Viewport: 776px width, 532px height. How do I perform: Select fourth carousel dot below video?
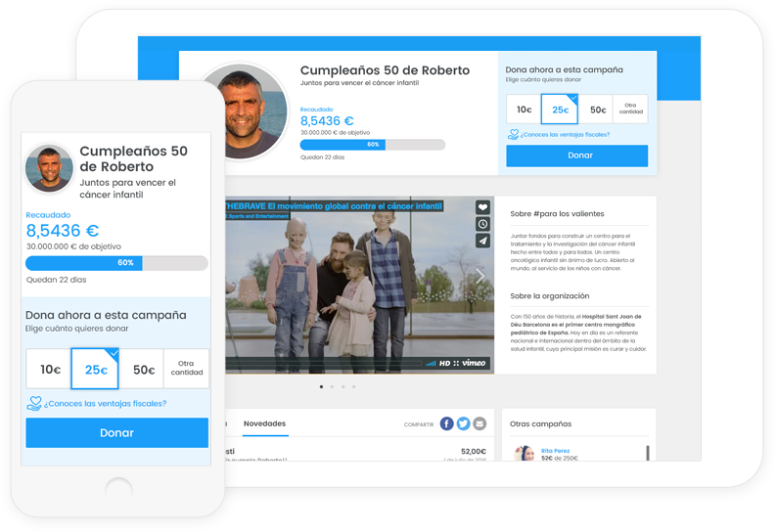pyautogui.click(x=354, y=386)
